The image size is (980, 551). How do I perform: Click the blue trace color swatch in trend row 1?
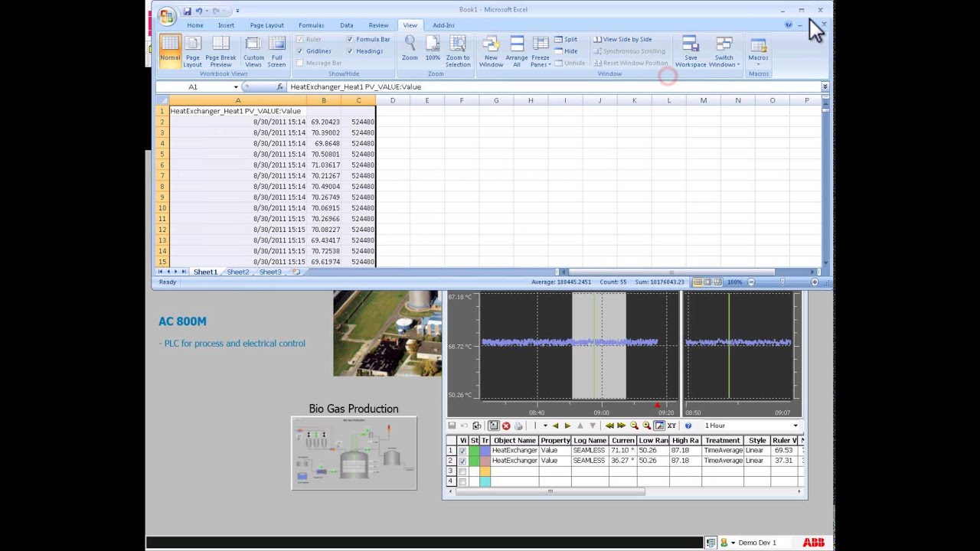click(x=485, y=451)
